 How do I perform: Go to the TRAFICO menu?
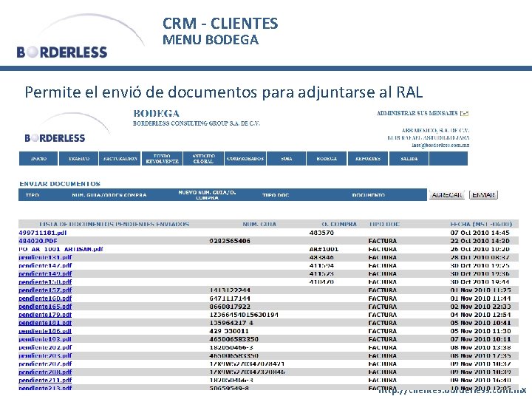pyautogui.click(x=79, y=158)
